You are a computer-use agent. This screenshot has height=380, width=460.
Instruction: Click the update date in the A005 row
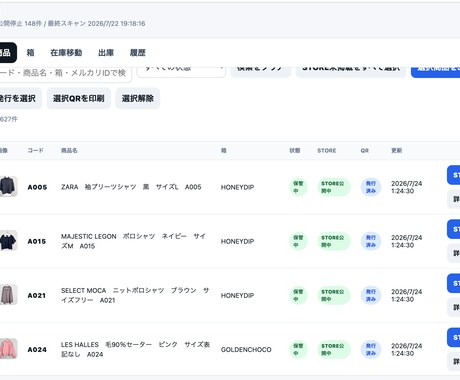(x=407, y=187)
